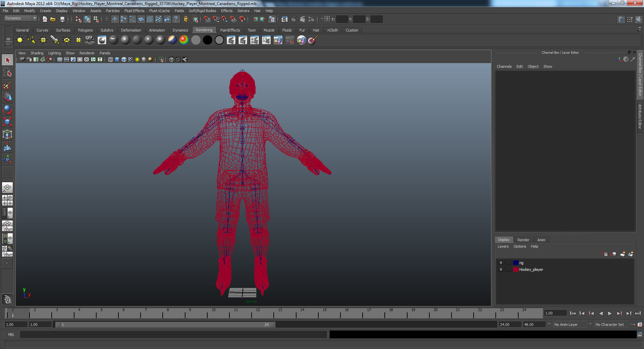The height and width of the screenshot is (349, 644).
Task: Toggle textured display checker icon
Action: [x=130, y=59]
